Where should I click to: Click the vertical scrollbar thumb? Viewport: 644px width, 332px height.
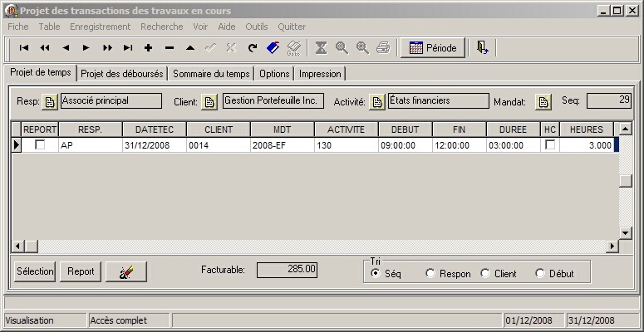point(625,181)
